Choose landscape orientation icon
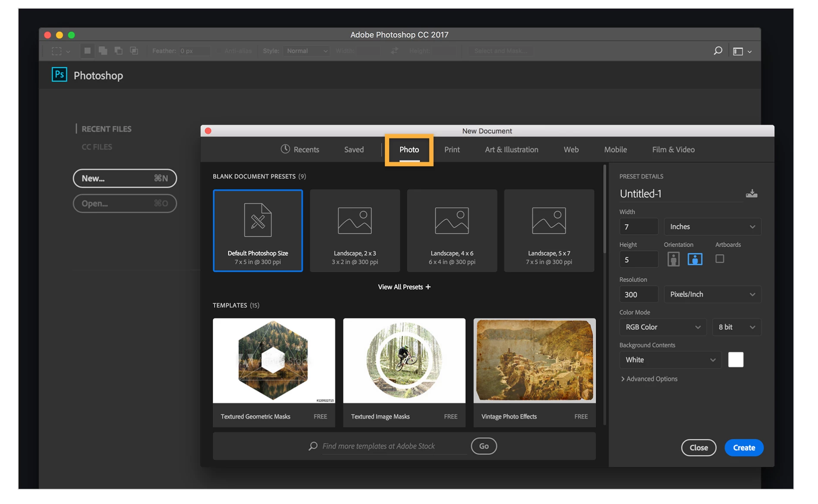Viewport: 818px width, 504px height. (x=695, y=259)
